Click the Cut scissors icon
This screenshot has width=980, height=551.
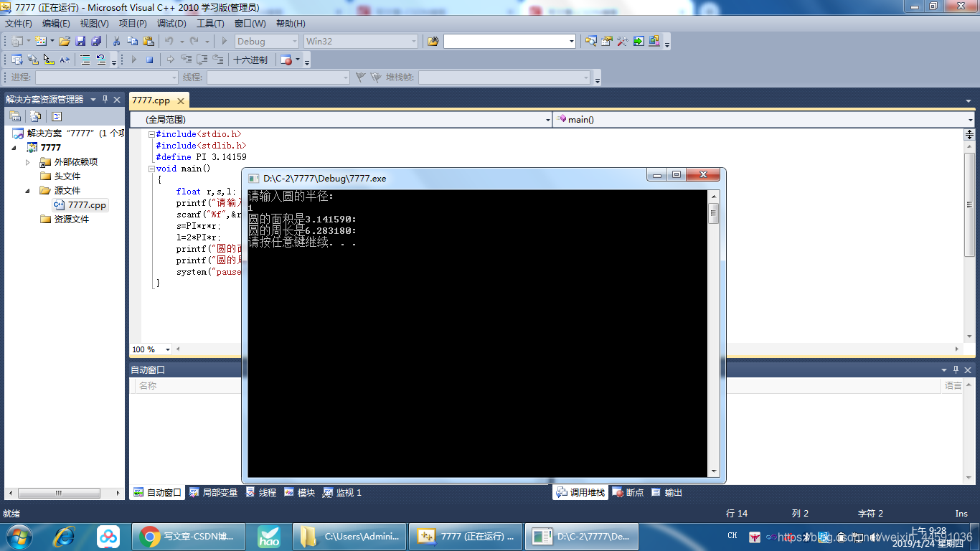click(x=117, y=42)
